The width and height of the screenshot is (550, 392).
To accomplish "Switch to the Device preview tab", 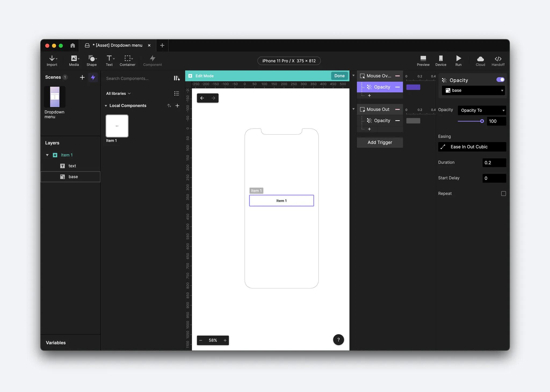I will (441, 60).
